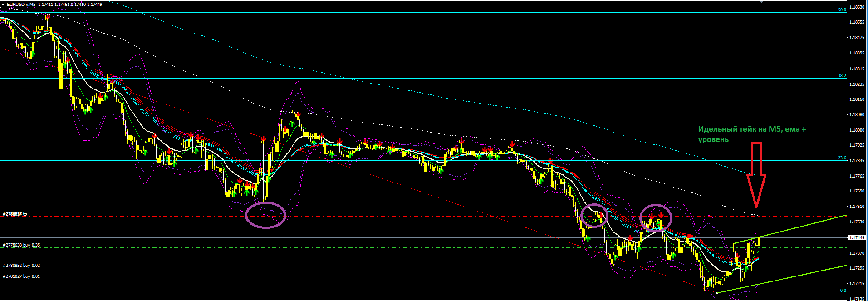Click the 1.18235 price scale value

pyautogui.click(x=857, y=84)
